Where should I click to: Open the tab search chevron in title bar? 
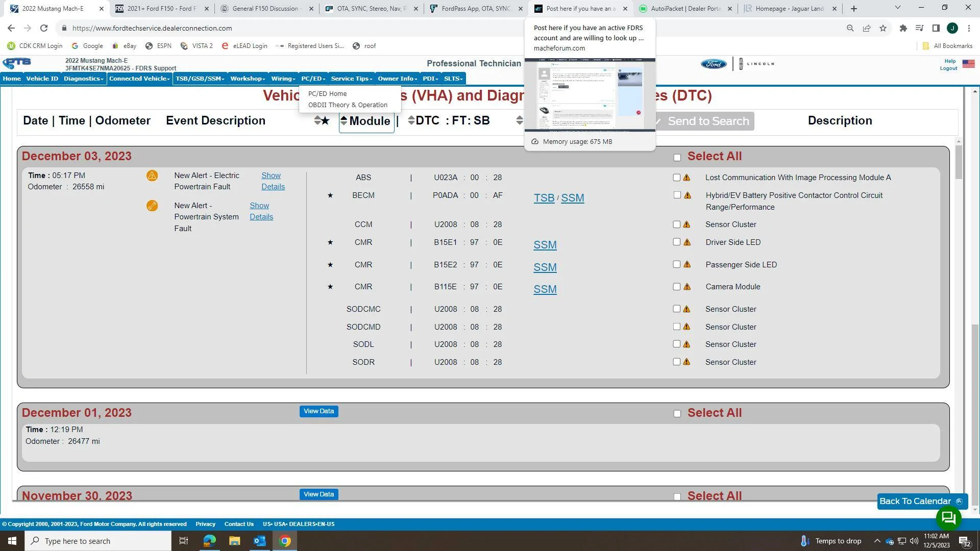(x=898, y=8)
